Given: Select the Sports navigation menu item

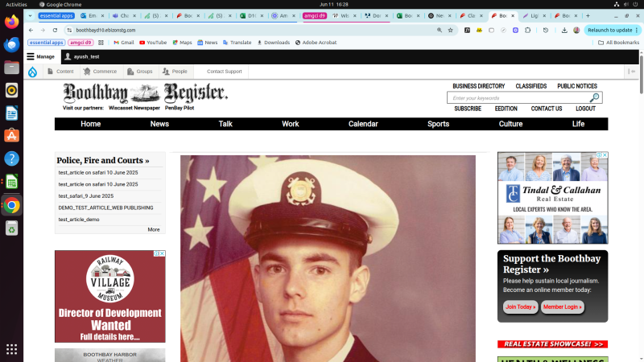Looking at the screenshot, I should tap(438, 124).
